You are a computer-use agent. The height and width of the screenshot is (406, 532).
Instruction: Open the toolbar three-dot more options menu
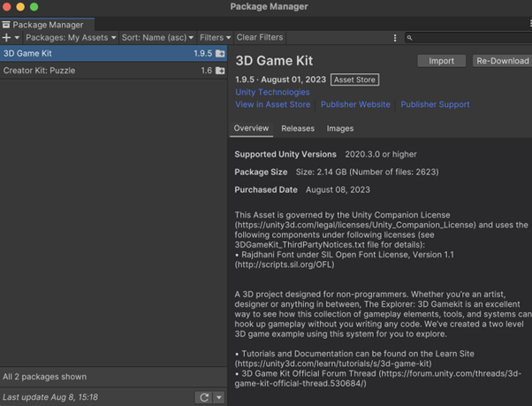(395, 38)
